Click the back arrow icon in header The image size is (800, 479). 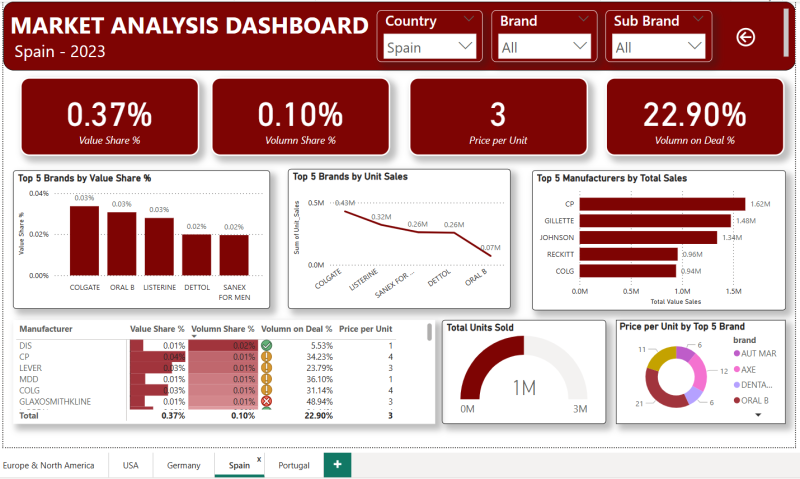click(745, 37)
